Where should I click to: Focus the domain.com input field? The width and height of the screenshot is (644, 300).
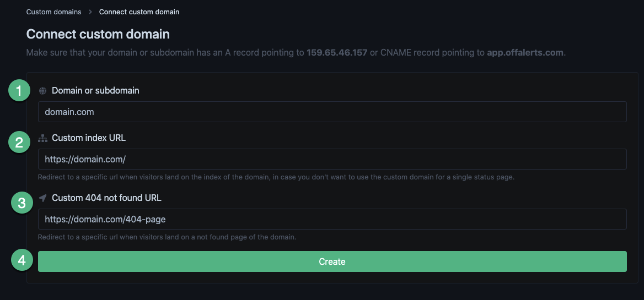[332, 112]
